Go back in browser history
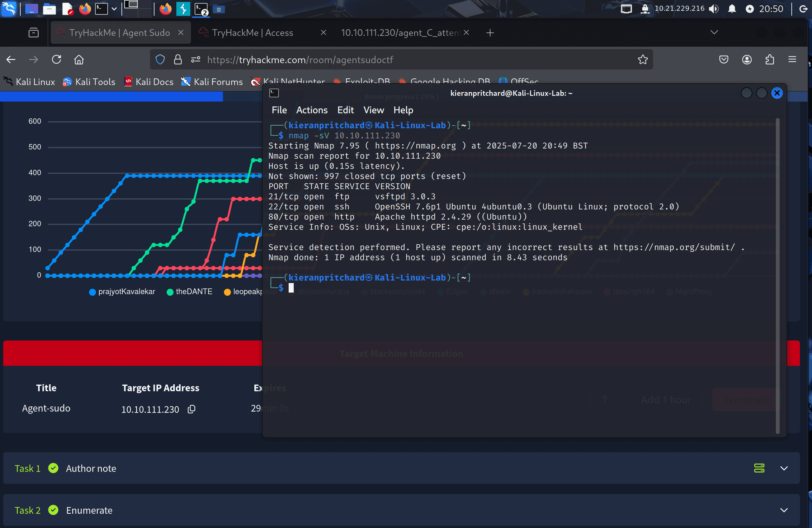The image size is (812, 528). pyautogui.click(x=11, y=60)
